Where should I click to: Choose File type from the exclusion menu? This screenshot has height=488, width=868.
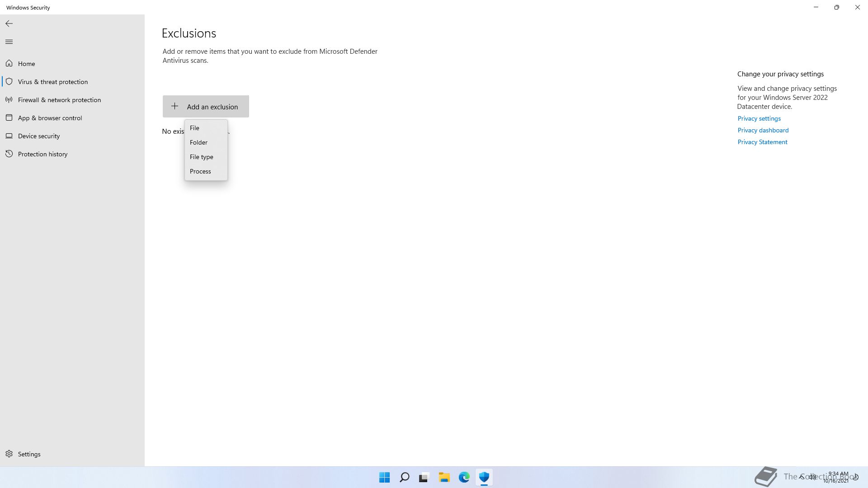coord(206,157)
